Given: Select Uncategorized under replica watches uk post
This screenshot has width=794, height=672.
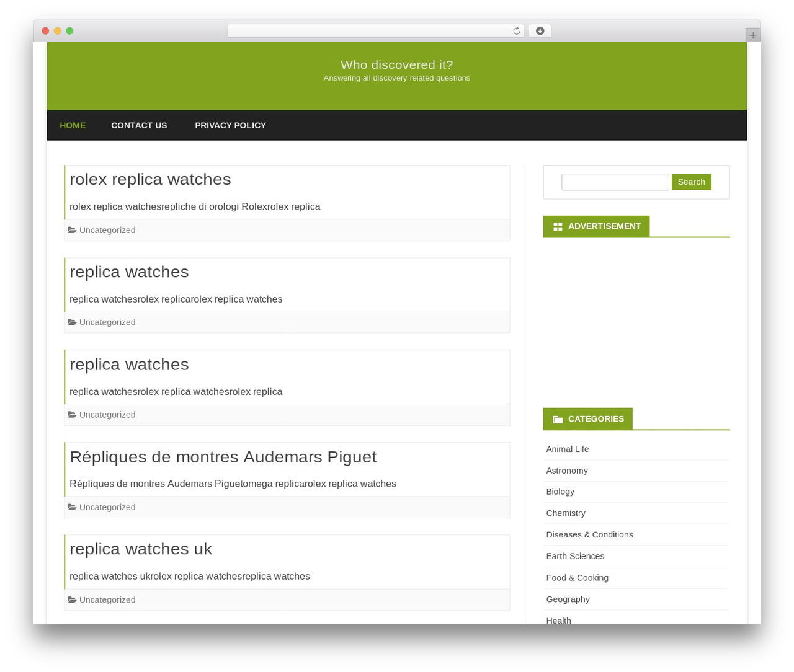Looking at the screenshot, I should pyautogui.click(x=107, y=599).
